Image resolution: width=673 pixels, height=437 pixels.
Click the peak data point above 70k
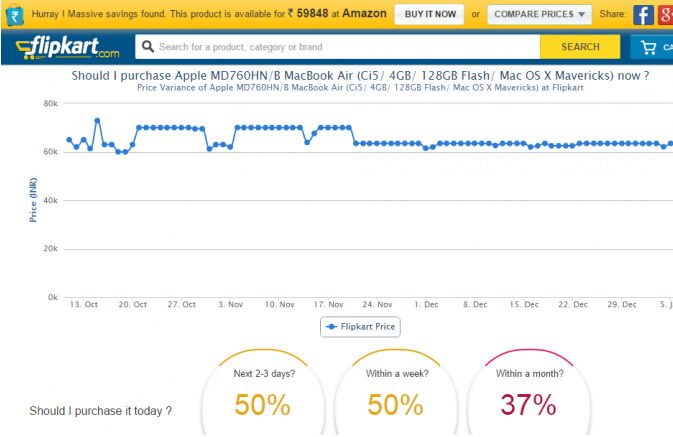pyautogui.click(x=97, y=121)
